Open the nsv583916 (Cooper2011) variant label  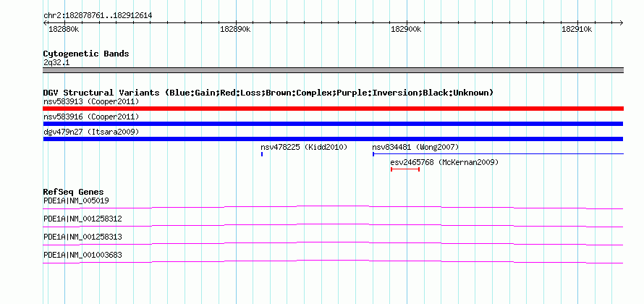tap(91, 117)
